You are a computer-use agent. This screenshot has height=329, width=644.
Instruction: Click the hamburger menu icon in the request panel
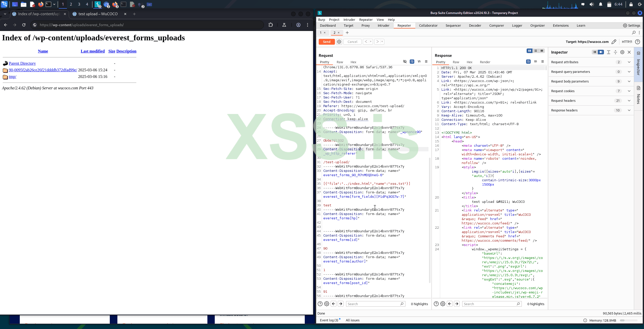[x=426, y=61]
